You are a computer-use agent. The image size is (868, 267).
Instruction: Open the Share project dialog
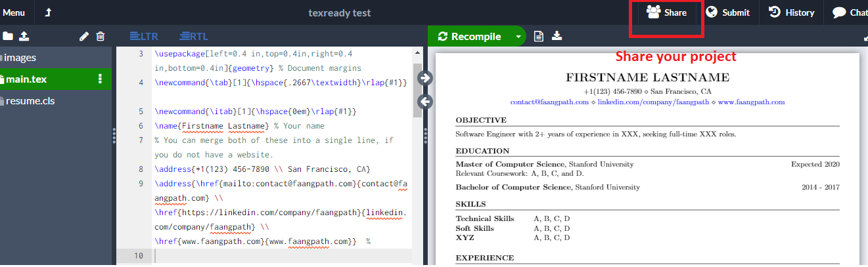pyautogui.click(x=666, y=12)
